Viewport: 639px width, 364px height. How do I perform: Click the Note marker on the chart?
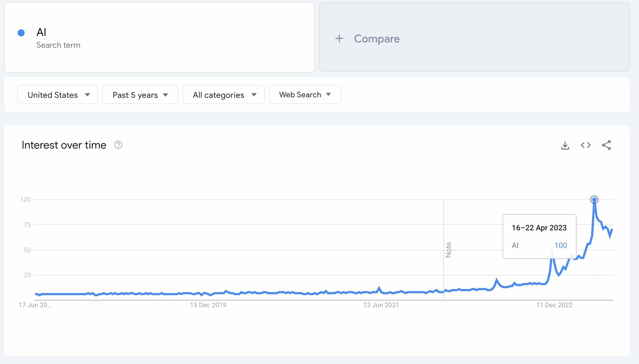click(x=448, y=250)
